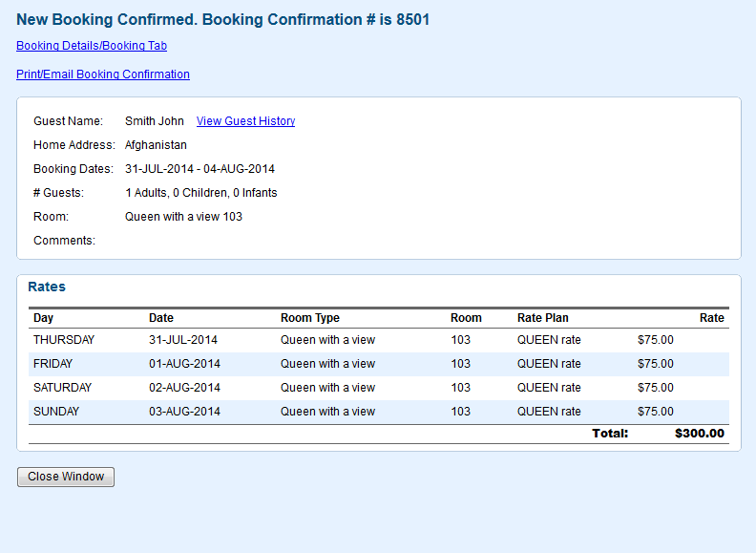
Task: Select the SATURDAY row day cell
Action: point(62,388)
